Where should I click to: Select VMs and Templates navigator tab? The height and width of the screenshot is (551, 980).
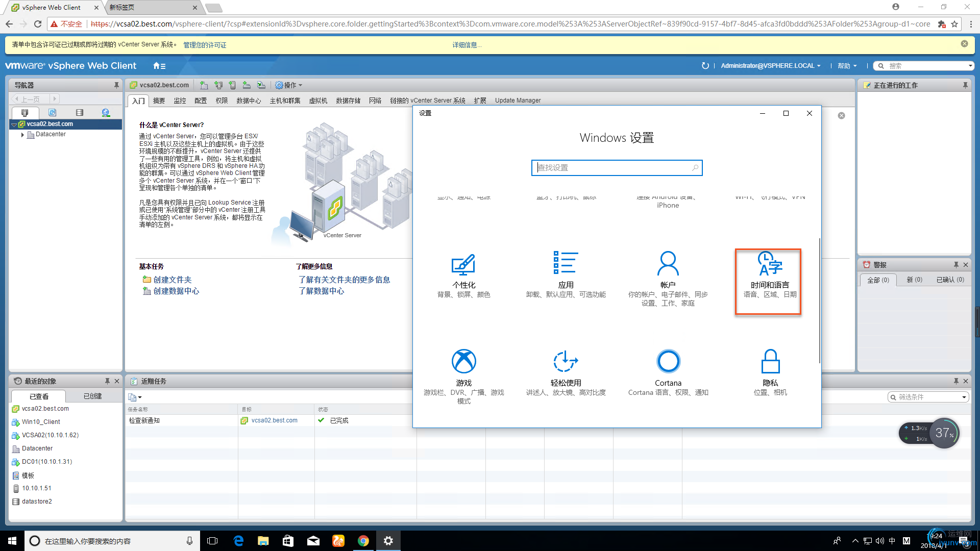tap(52, 113)
